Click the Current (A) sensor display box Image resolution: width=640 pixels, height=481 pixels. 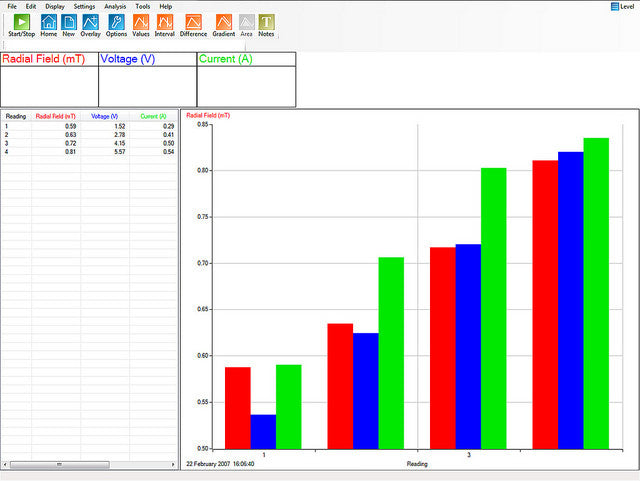click(245, 79)
